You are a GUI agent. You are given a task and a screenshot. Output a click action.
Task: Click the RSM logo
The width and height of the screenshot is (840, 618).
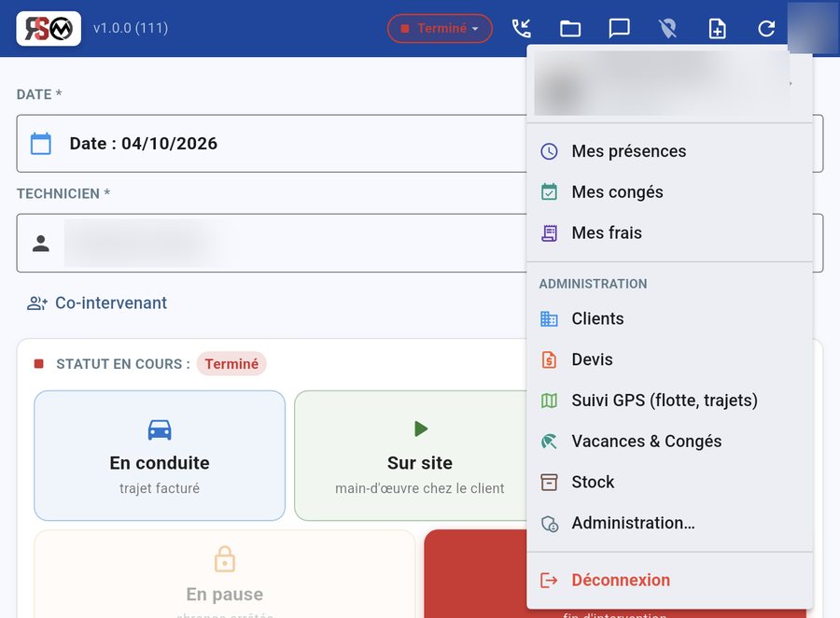pos(49,28)
